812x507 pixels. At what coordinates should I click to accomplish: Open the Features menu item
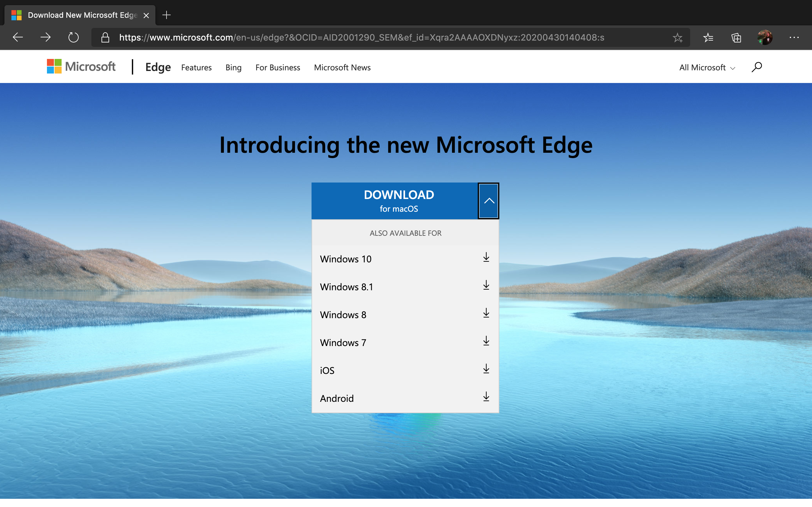(x=196, y=67)
